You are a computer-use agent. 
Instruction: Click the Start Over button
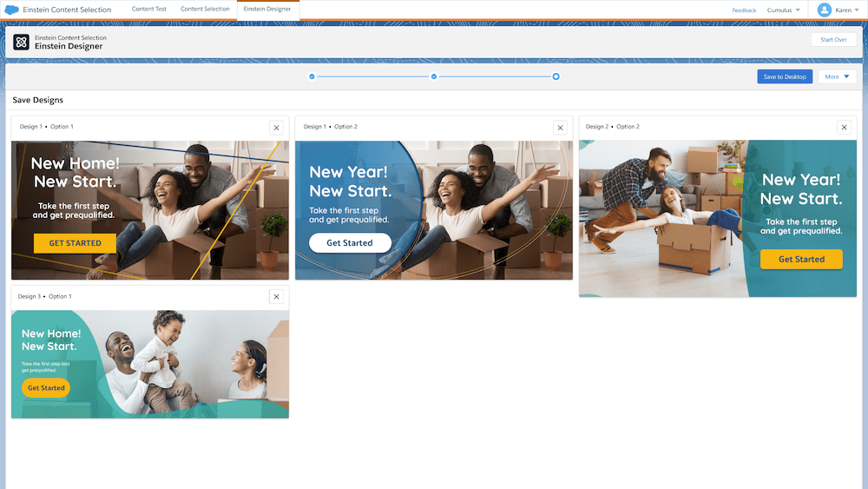click(x=833, y=40)
